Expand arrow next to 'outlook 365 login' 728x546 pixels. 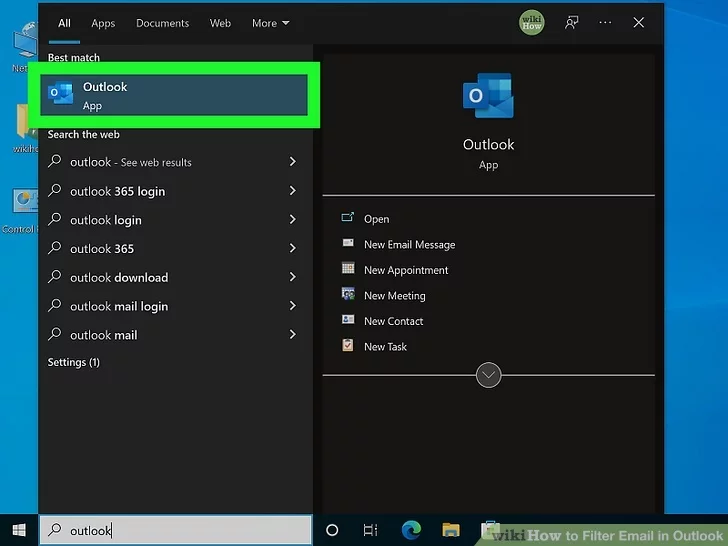tap(292, 190)
